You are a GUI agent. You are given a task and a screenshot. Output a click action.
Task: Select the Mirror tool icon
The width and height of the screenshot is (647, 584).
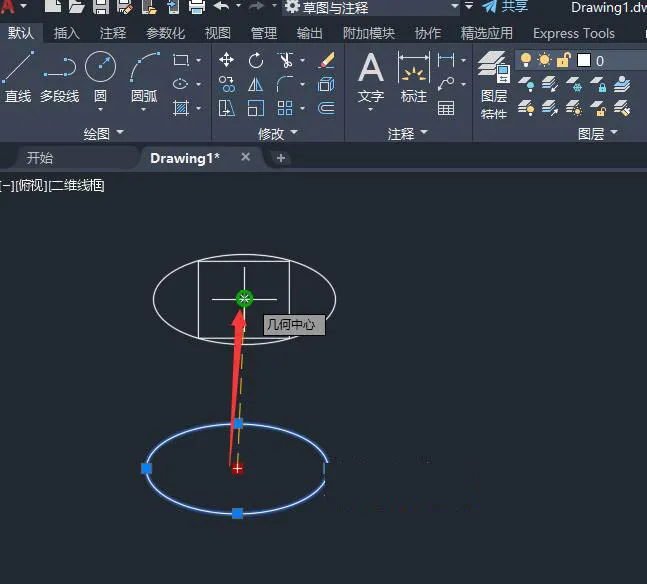coord(256,85)
